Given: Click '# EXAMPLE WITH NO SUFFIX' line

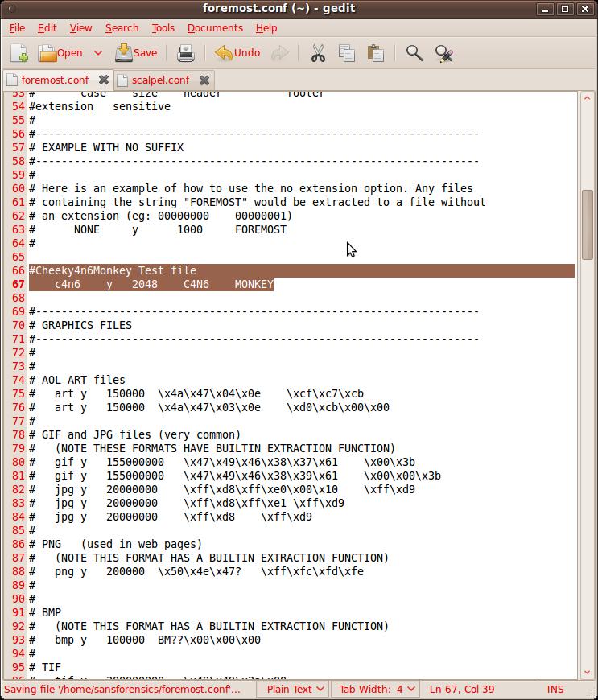Looking at the screenshot, I should pyautogui.click(x=106, y=147).
